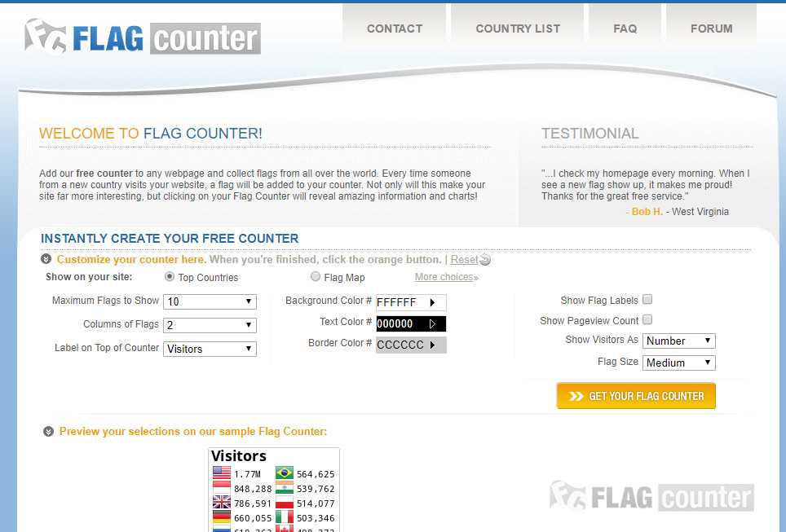Click the 1.77M visitor count
Image resolution: width=786 pixels, height=532 pixels.
click(x=248, y=474)
